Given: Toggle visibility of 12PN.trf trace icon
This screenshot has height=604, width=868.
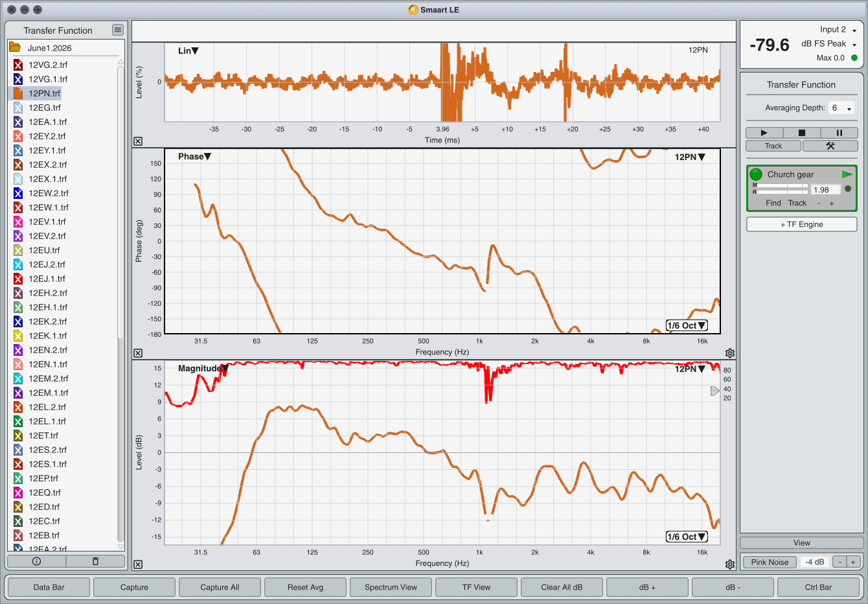Looking at the screenshot, I should [18, 93].
